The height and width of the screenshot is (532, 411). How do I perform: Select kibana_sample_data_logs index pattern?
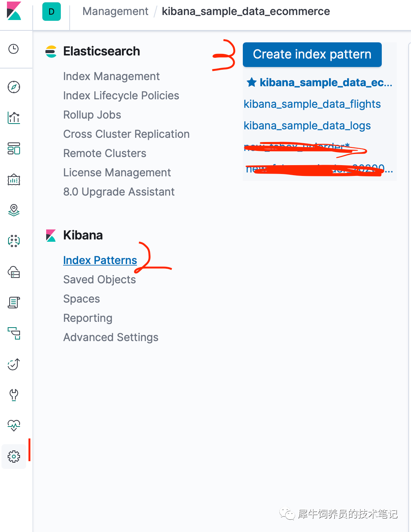[x=307, y=125]
